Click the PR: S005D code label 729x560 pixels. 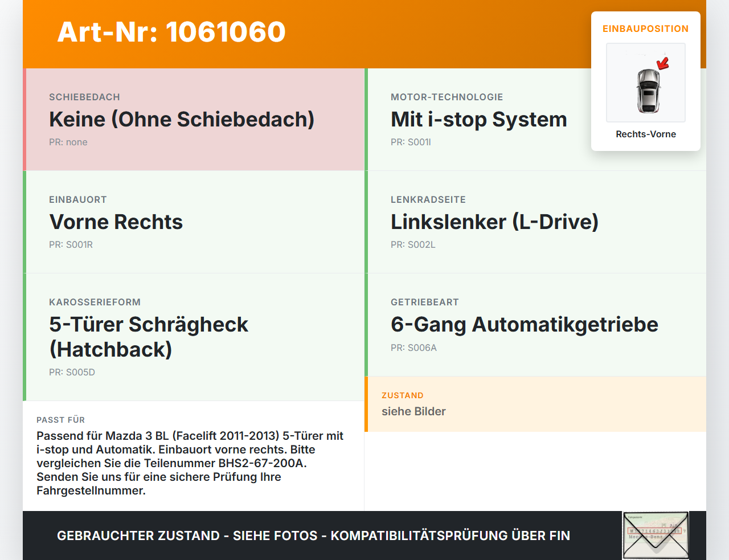pos(72,372)
